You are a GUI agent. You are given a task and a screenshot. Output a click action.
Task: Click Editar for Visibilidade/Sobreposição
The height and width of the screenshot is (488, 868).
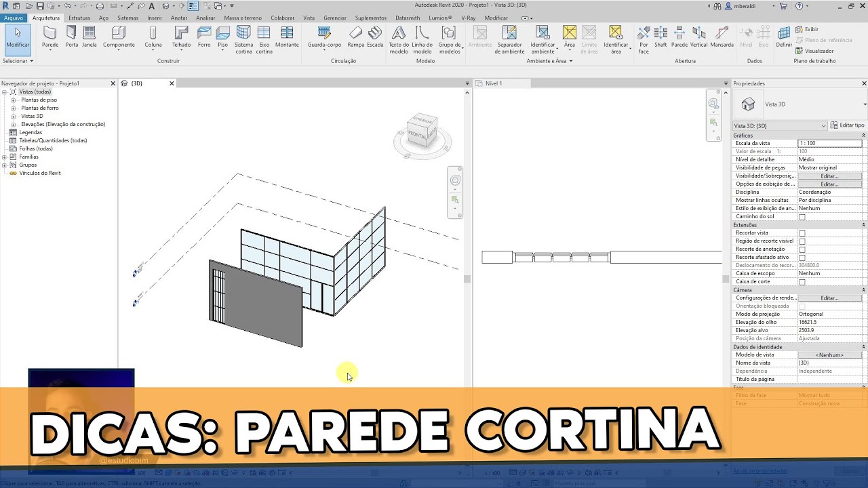tap(829, 176)
